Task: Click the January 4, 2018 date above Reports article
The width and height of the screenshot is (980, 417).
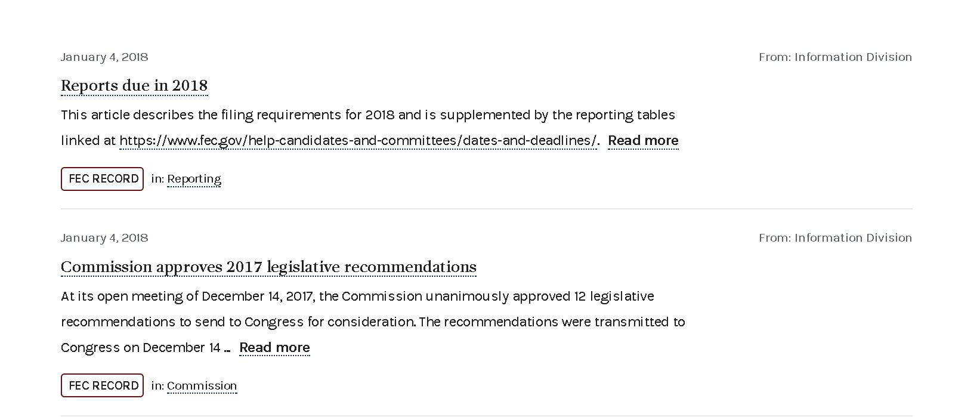Action: pos(104,57)
